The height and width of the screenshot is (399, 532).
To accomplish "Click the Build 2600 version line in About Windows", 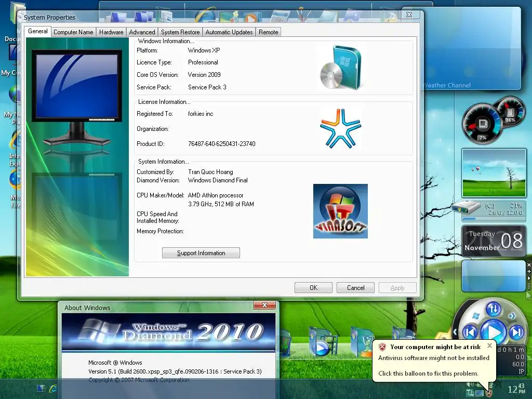I will pos(175,371).
